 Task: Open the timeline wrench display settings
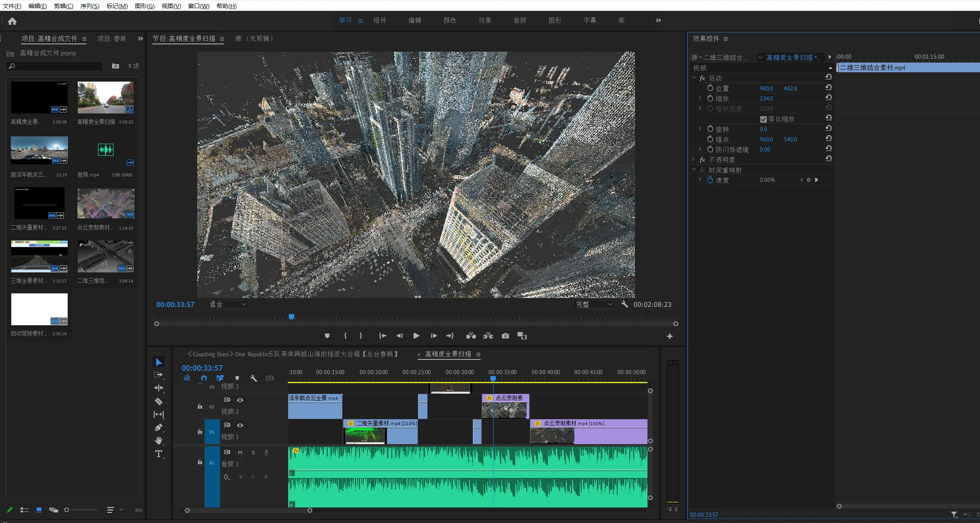click(x=254, y=378)
